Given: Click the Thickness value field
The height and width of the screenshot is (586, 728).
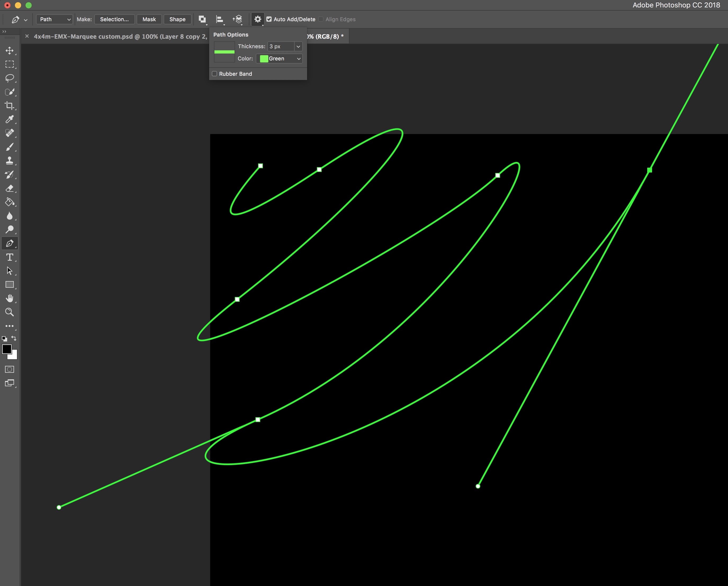Looking at the screenshot, I should (281, 46).
